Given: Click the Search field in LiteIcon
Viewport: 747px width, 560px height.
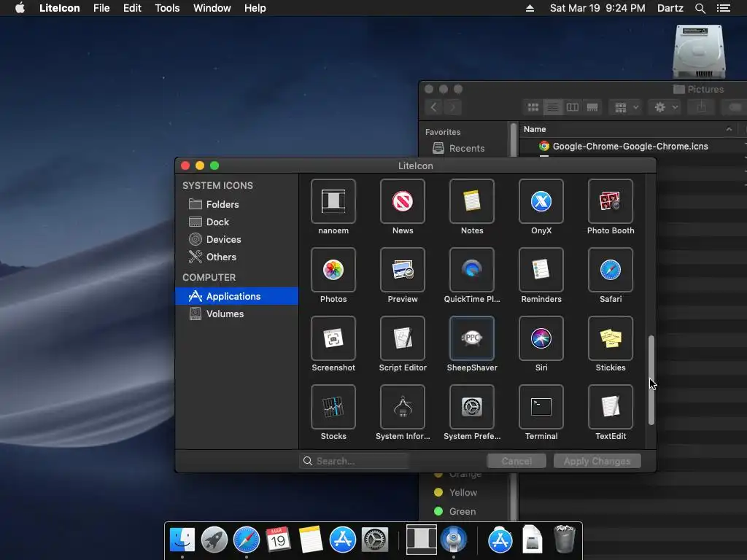Looking at the screenshot, I should pos(354,461).
